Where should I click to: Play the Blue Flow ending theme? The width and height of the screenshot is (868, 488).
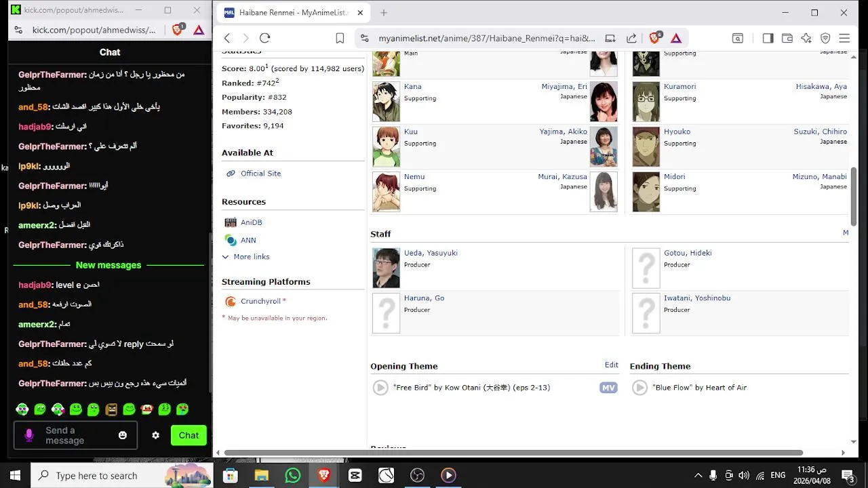click(639, 388)
